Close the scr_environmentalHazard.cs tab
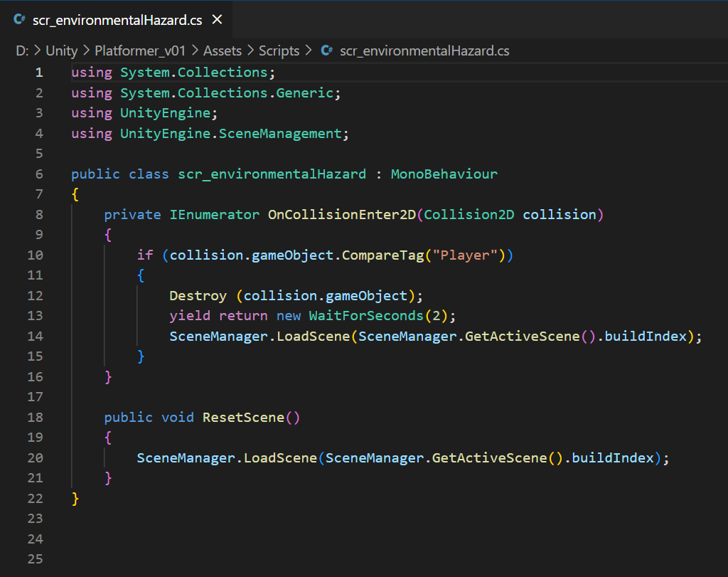728x577 pixels. point(217,20)
